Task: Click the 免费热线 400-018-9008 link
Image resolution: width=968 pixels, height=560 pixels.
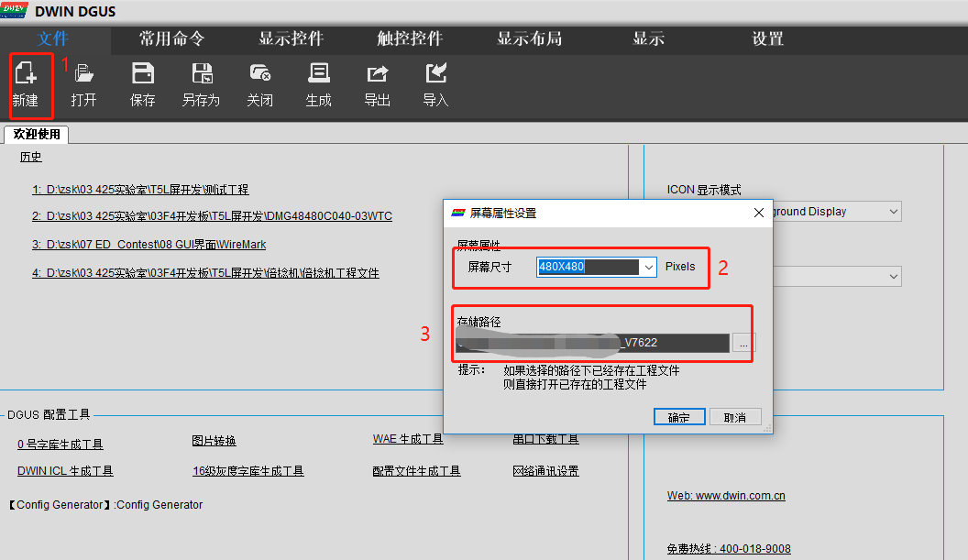Action: tap(729, 549)
